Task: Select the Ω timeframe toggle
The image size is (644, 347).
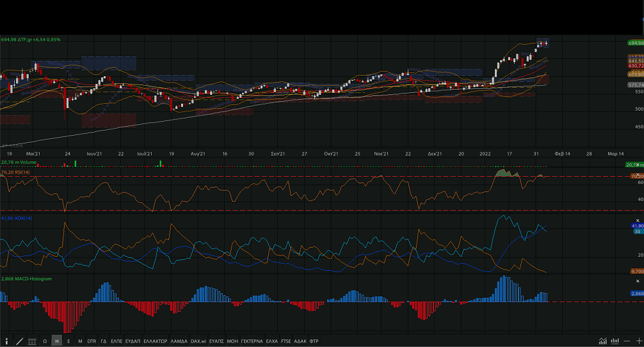Action: coord(45,341)
